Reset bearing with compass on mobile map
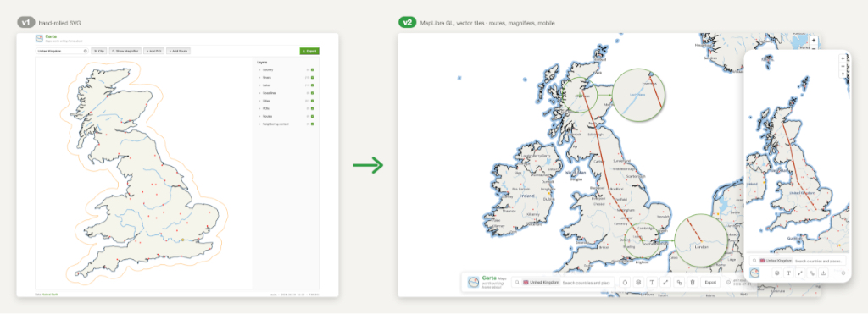 843,74
